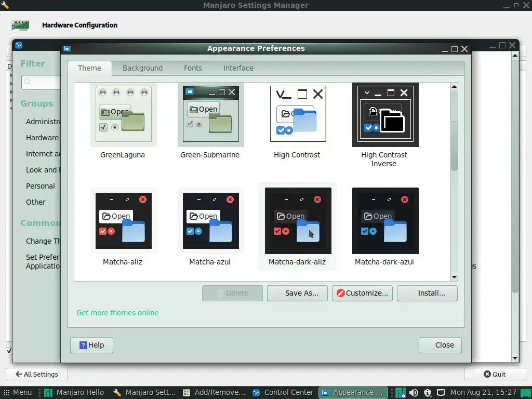
Task: Open the Fonts tab
Action: 193,68
